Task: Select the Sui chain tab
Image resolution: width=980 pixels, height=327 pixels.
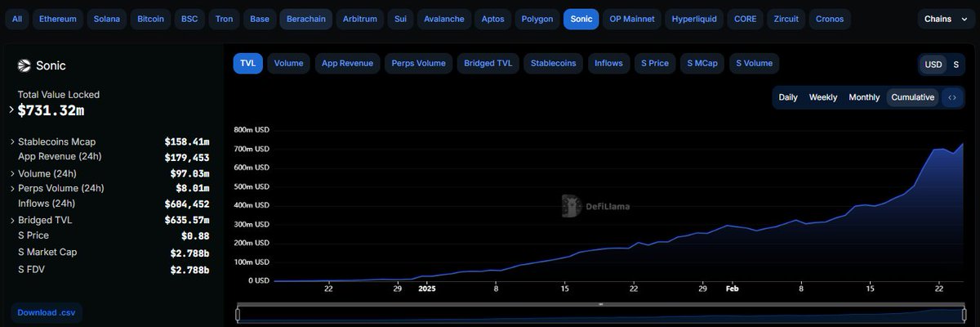Action: click(x=400, y=18)
